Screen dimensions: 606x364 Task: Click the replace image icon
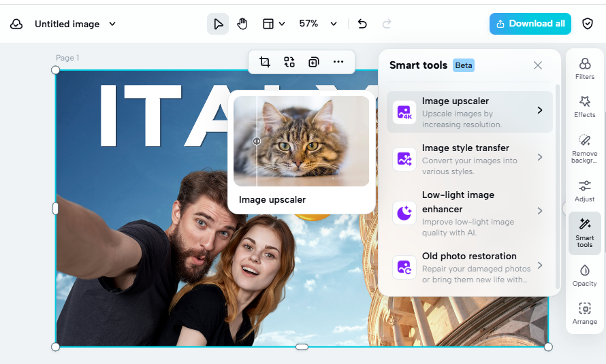pyautogui.click(x=289, y=62)
